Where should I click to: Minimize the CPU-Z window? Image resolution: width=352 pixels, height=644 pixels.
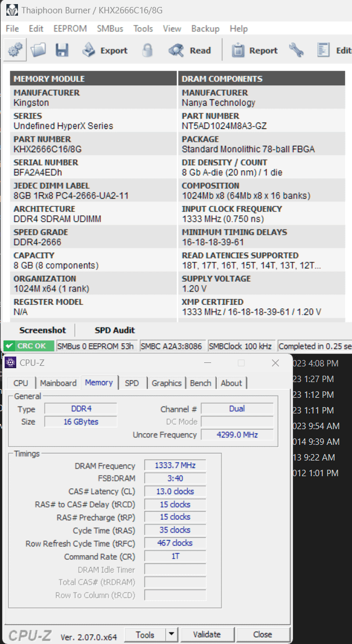click(208, 363)
